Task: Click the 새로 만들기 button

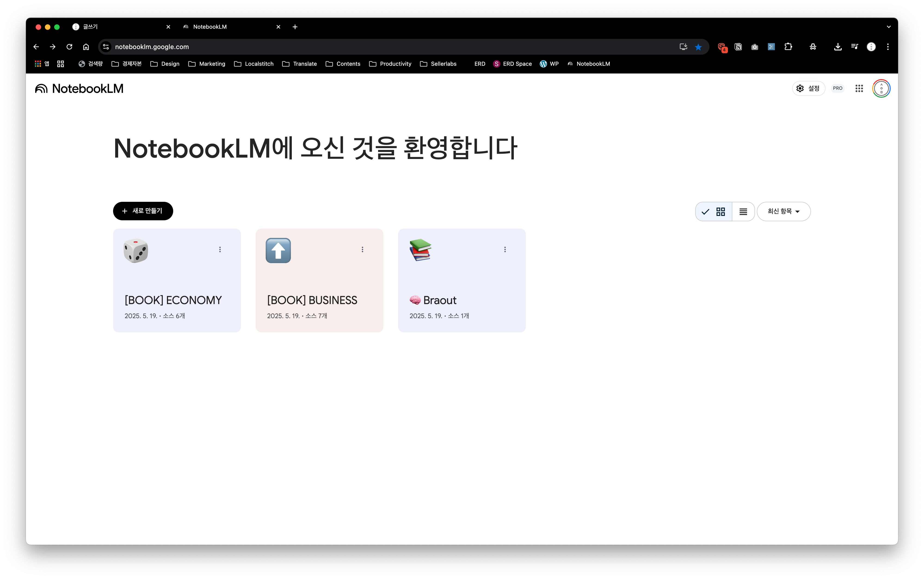Action: (143, 211)
